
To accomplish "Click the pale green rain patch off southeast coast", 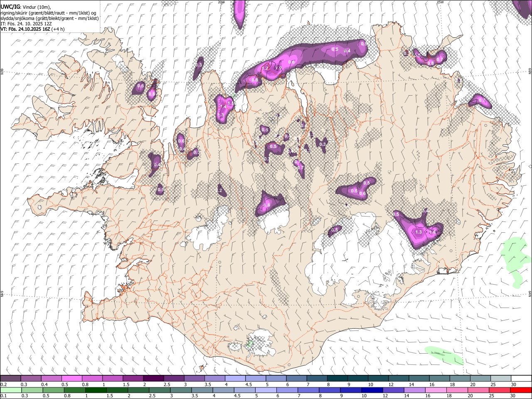I will pos(444,355).
